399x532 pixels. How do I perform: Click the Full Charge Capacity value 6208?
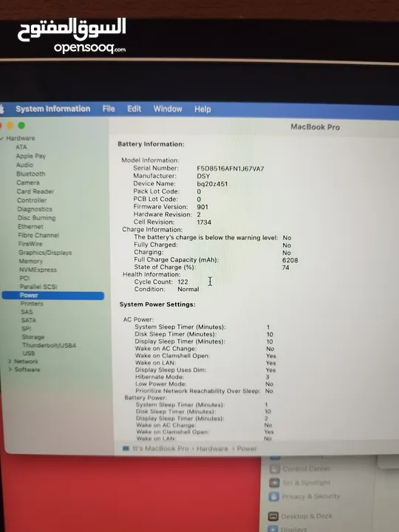pos(290,260)
